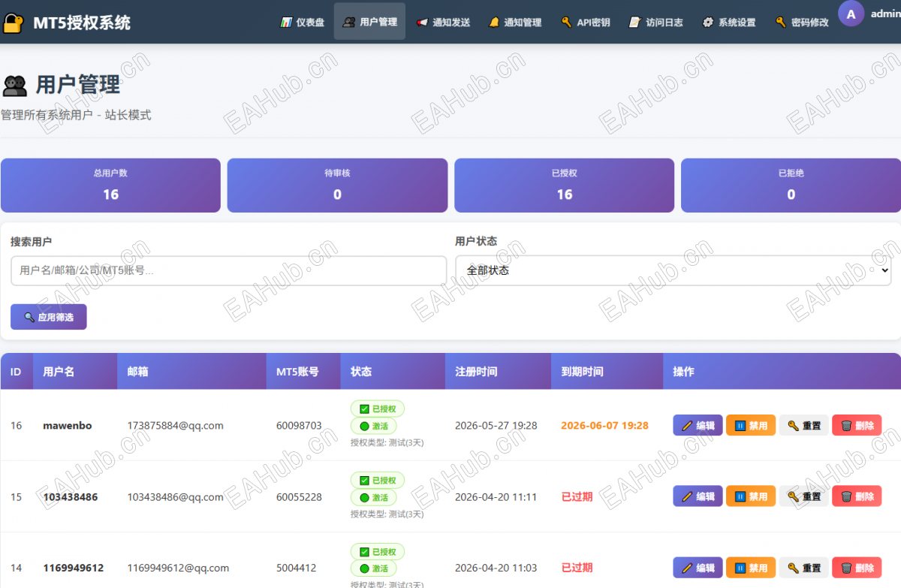Click 激活 badge in 103438486 row
This screenshot has width=901, height=588.
[x=373, y=497]
